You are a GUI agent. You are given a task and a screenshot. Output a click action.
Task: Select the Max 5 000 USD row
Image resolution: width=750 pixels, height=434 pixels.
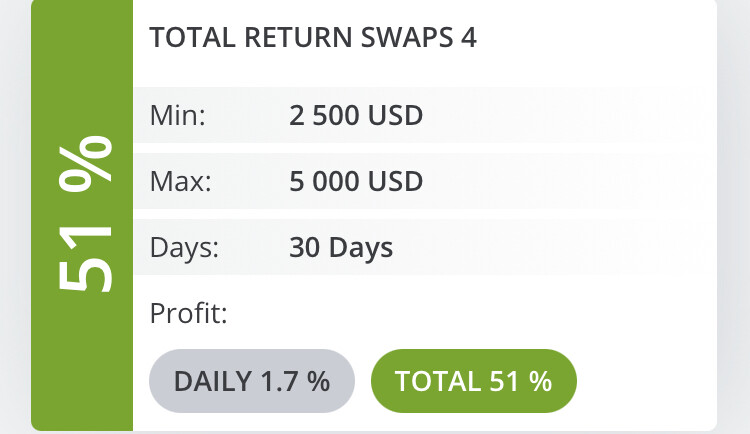[425, 181]
